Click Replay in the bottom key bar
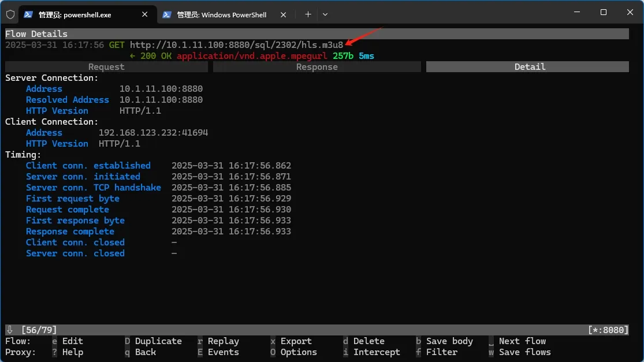 point(223,341)
